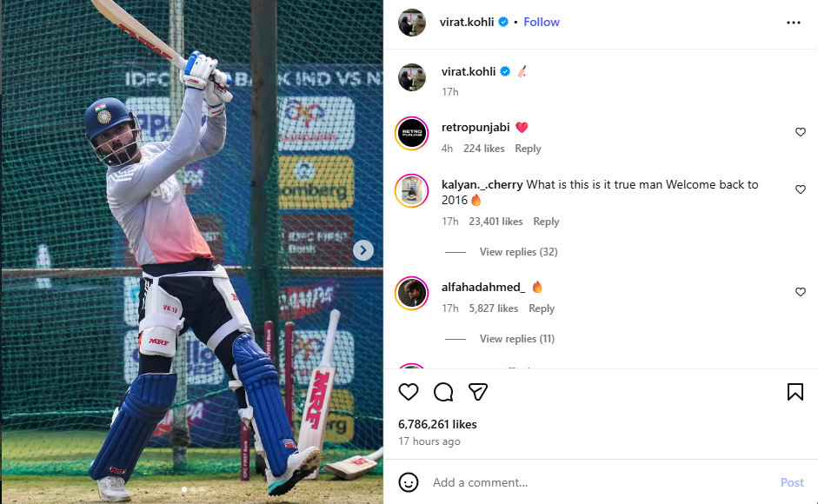Open more options three-dot menu
Viewport: 818px width, 504px height.
point(794,23)
